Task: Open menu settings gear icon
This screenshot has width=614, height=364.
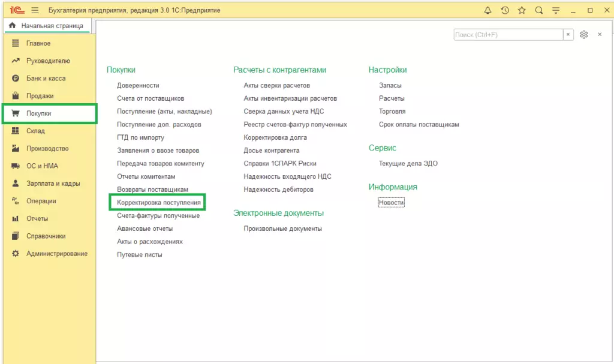Action: (x=584, y=35)
